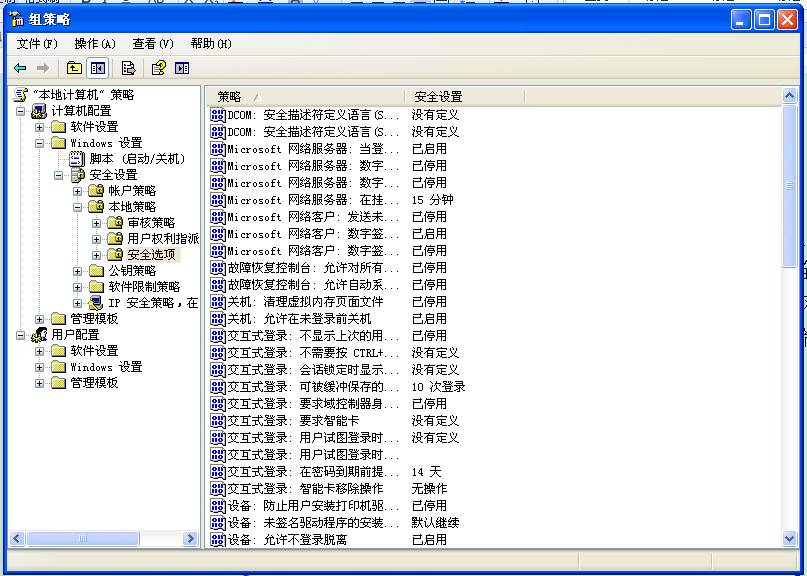Select the 关机: 清理虚拟内存页面文件 policy row
This screenshot has width=807, height=576.
pos(305,302)
